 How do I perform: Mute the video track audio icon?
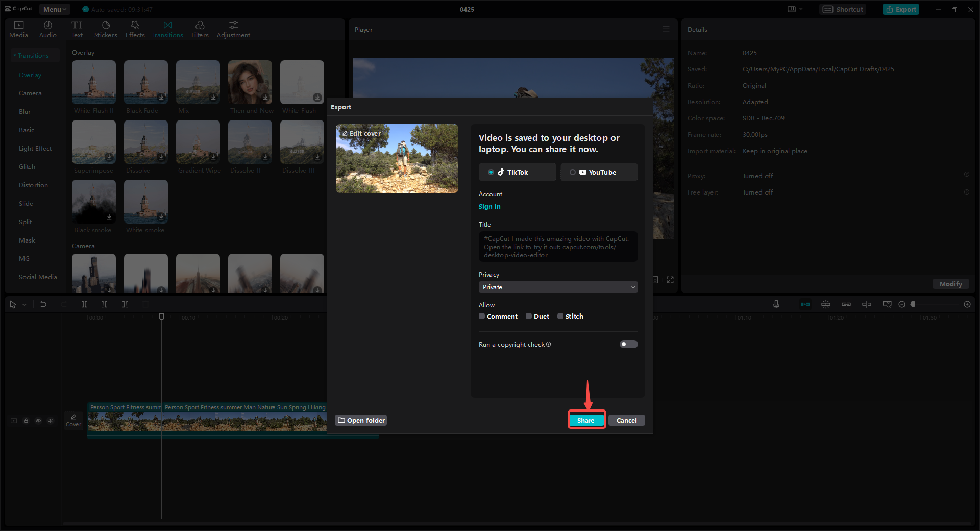[51, 421]
